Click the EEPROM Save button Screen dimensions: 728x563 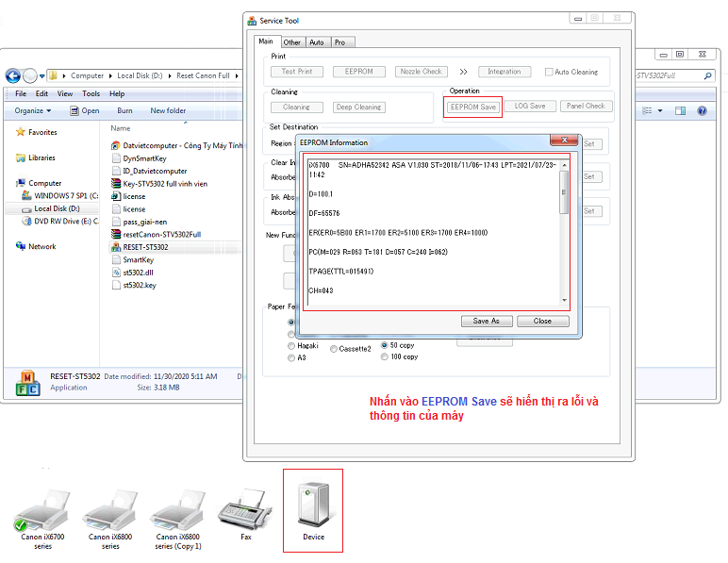[473, 107]
